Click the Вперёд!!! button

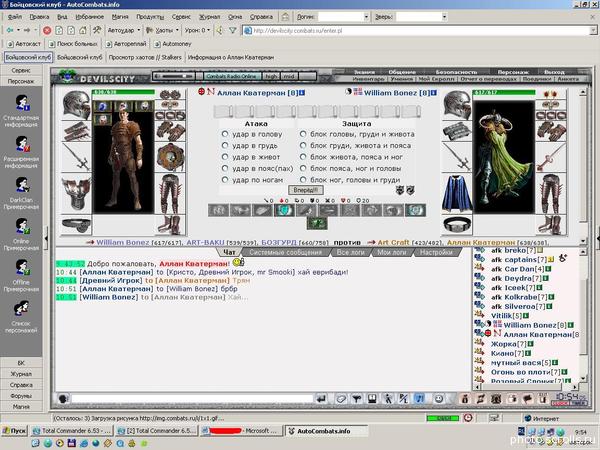point(305,190)
